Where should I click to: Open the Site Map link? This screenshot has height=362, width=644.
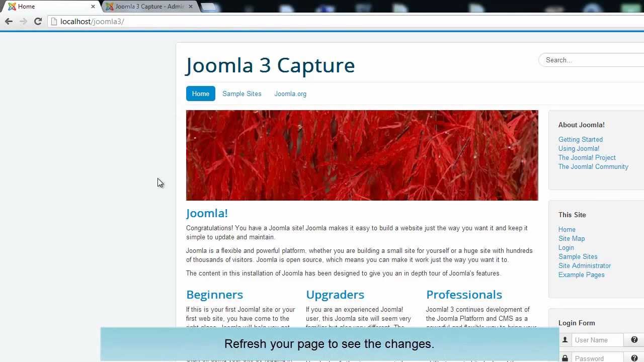571,238
